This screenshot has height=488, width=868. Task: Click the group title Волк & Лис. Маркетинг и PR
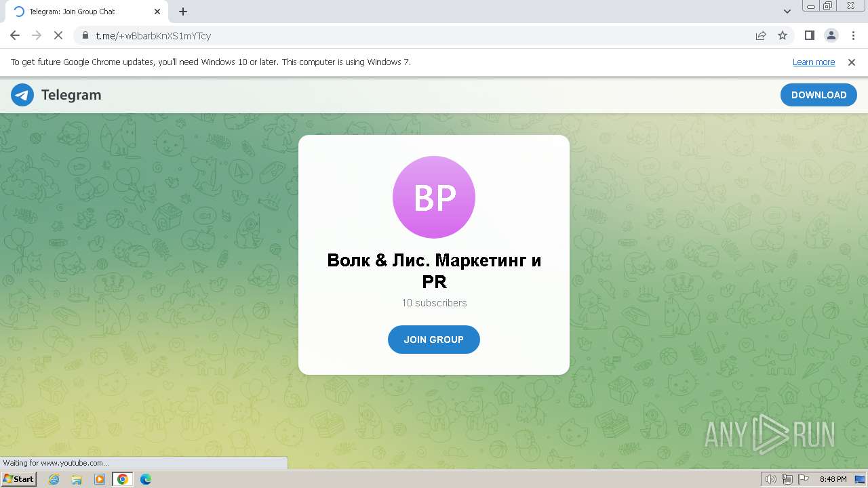(434, 270)
